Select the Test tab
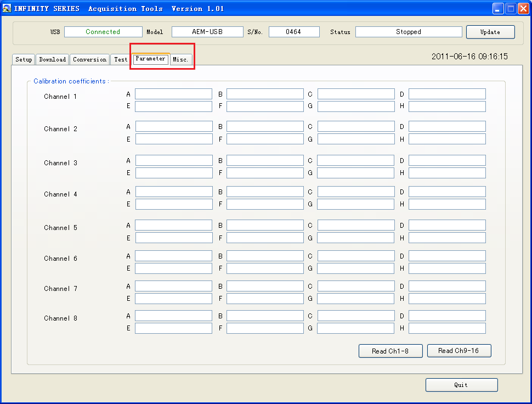The width and height of the screenshot is (532, 404). click(x=121, y=59)
